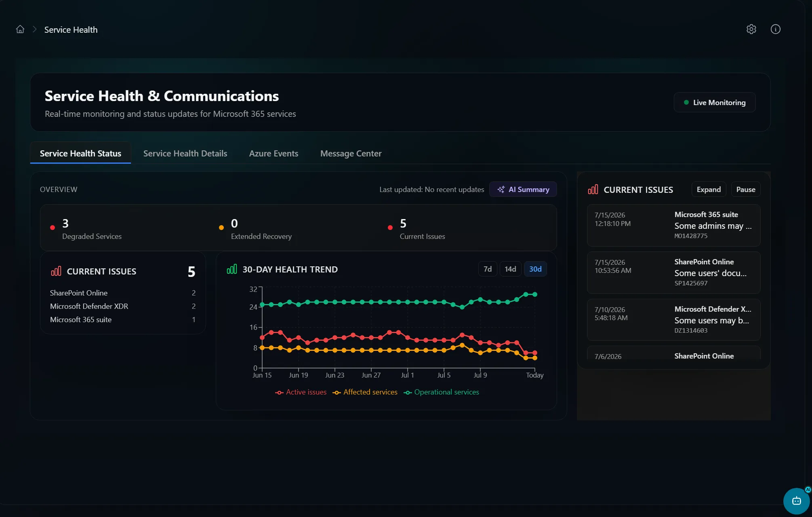Screen dimensions: 812x517
Task: Click the Live Monitoring badge
Action: tap(714, 102)
